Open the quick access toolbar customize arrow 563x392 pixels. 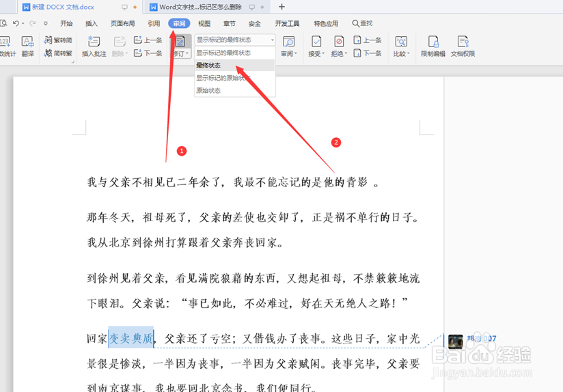click(46, 23)
